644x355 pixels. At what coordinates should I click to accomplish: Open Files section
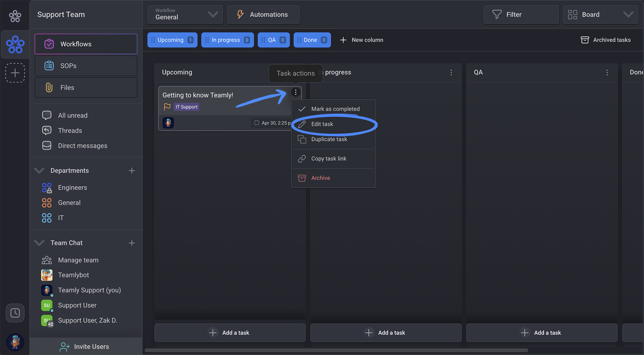[x=86, y=88]
